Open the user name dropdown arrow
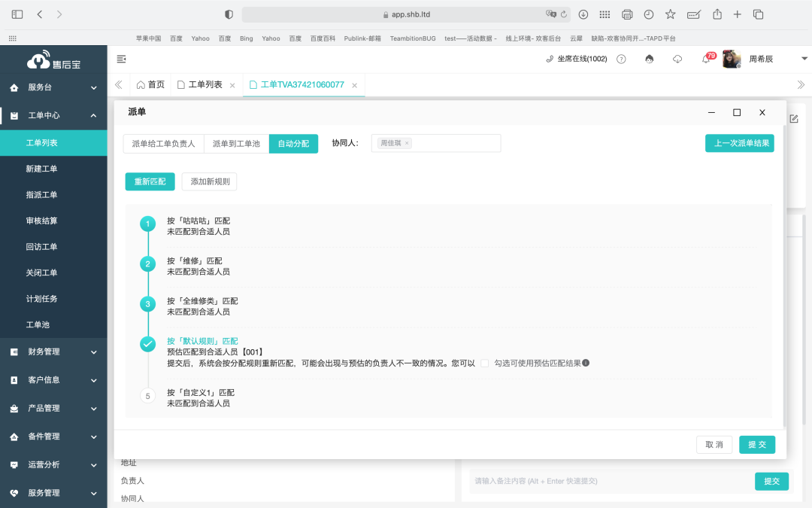Screen dimensions: 812x508 pyautogui.click(x=804, y=59)
